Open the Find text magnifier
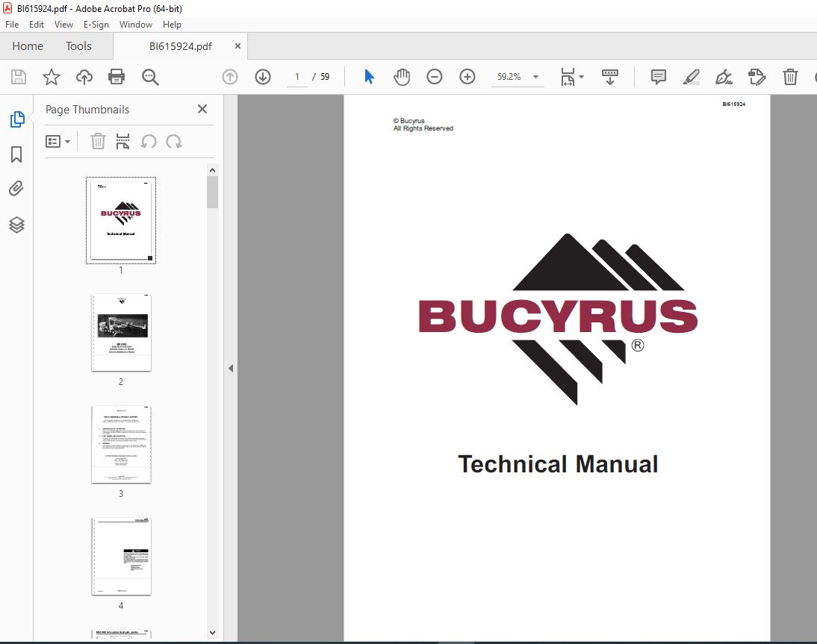 tap(150, 77)
